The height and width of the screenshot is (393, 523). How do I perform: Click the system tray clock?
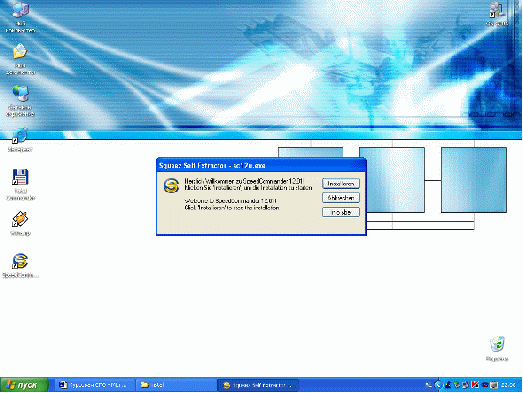(508, 385)
